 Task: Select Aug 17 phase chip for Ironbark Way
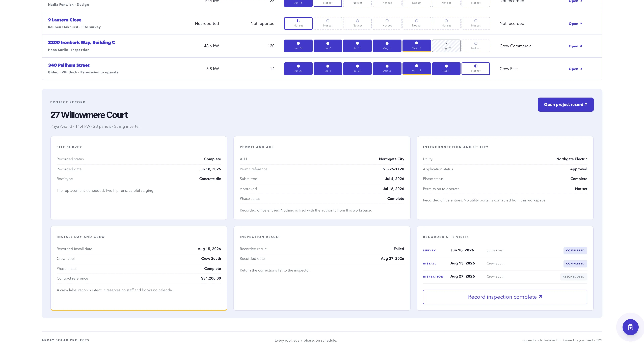click(416, 46)
